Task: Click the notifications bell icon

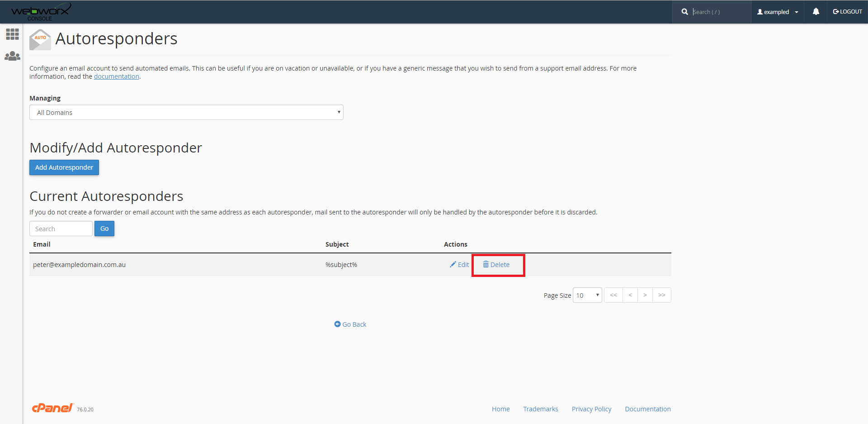Action: click(816, 12)
